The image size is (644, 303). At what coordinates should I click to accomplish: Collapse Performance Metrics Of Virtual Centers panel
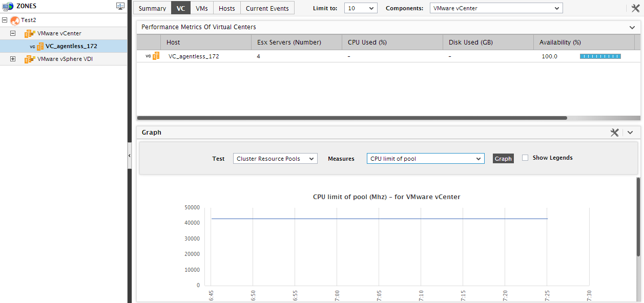pyautogui.click(x=632, y=27)
